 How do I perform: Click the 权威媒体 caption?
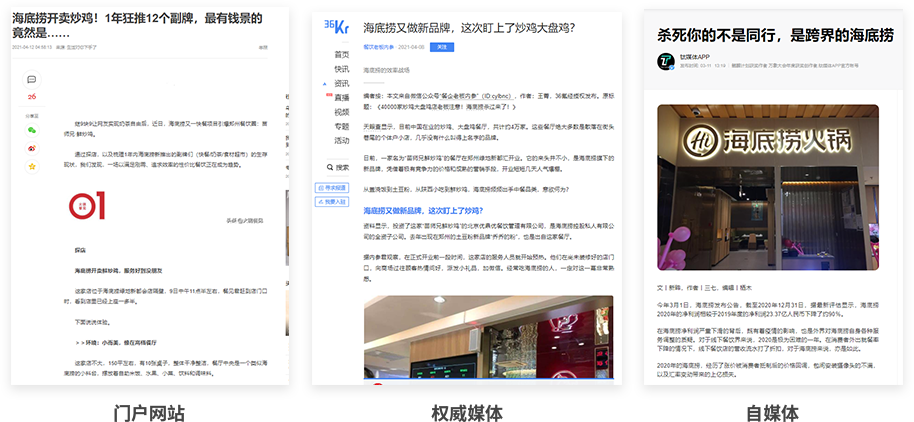coord(466,413)
